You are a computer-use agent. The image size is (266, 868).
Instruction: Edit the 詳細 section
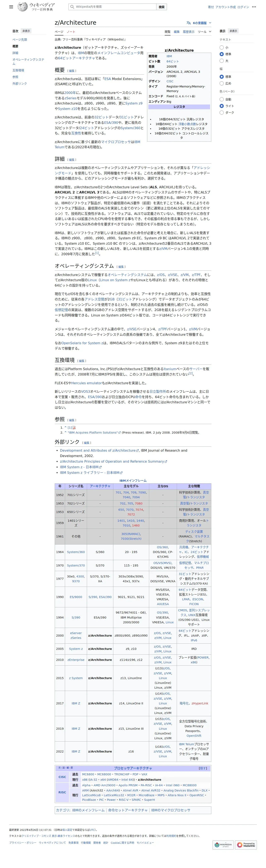pyautogui.click(x=72, y=160)
